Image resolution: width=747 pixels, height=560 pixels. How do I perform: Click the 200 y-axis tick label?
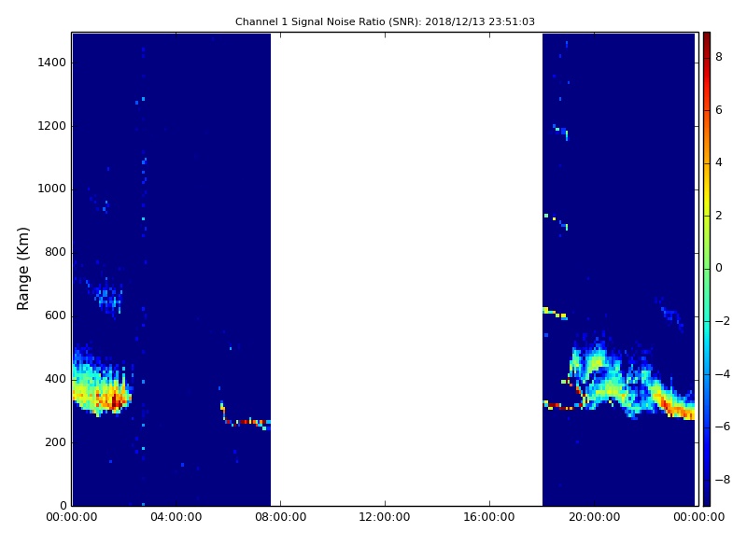pyautogui.click(x=55, y=442)
